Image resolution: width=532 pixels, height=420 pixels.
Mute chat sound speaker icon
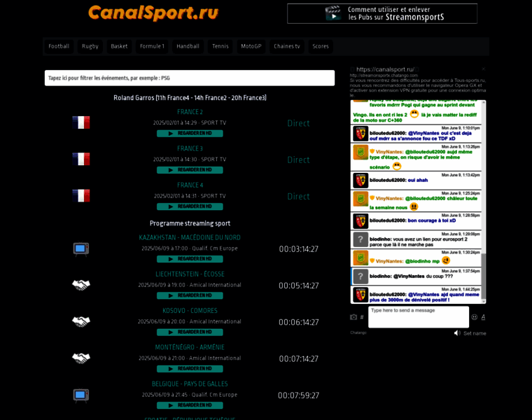457,333
